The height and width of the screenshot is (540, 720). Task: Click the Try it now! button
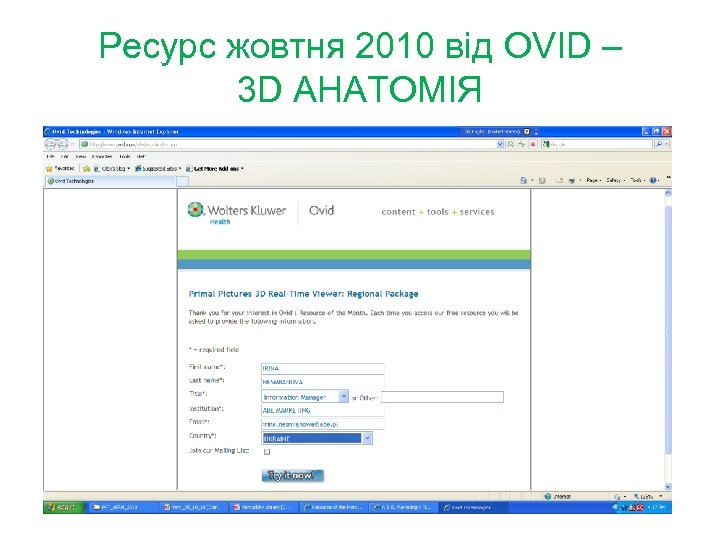point(292,476)
